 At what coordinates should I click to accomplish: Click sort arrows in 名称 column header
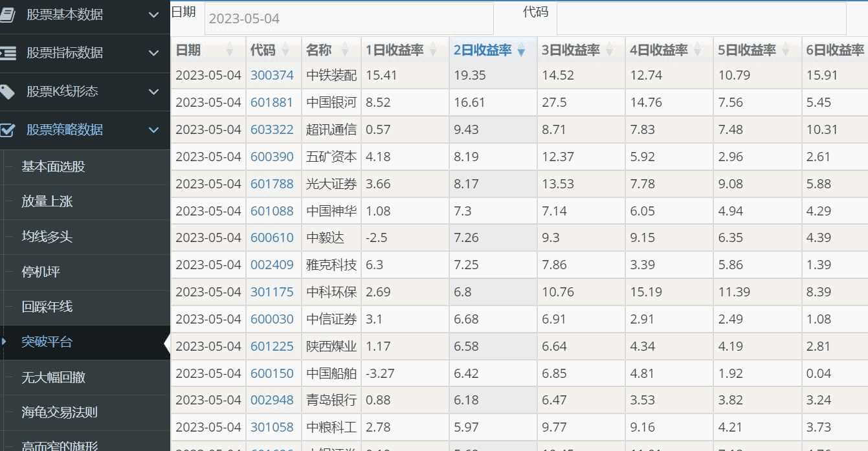point(345,50)
